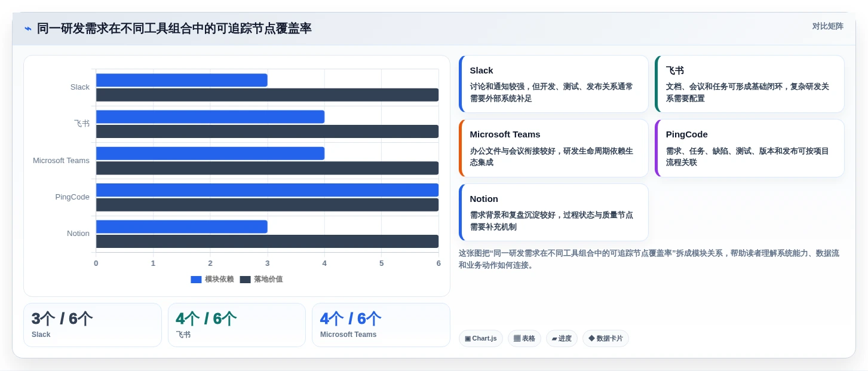Open the Microsoft Teams description card
Viewport: 868px width, 371px height.
pos(553,148)
